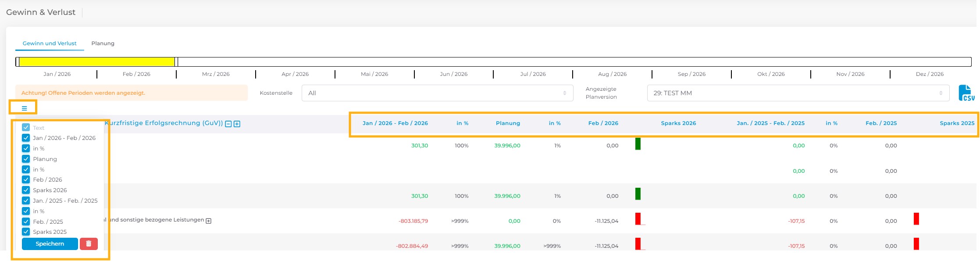Viewport: 980px width, 261px height.
Task: Open the Angezeigte Planversion dropdown
Action: coord(798,93)
